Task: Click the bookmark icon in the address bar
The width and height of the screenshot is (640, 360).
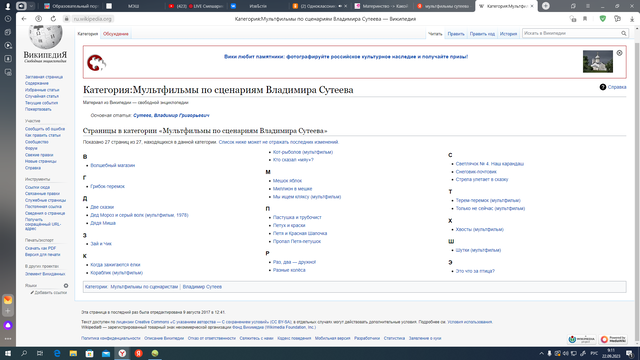Action: (x=585, y=19)
